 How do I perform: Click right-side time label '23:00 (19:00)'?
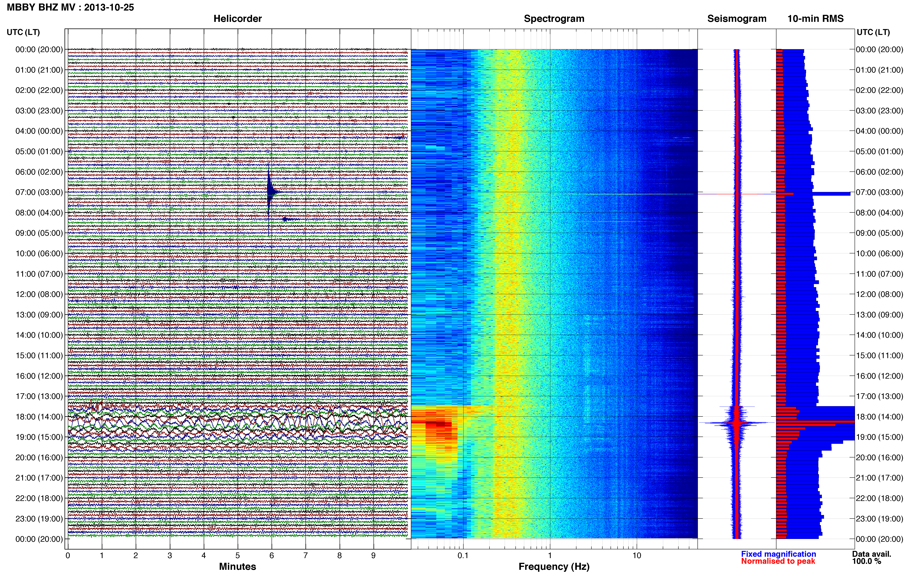click(x=879, y=519)
